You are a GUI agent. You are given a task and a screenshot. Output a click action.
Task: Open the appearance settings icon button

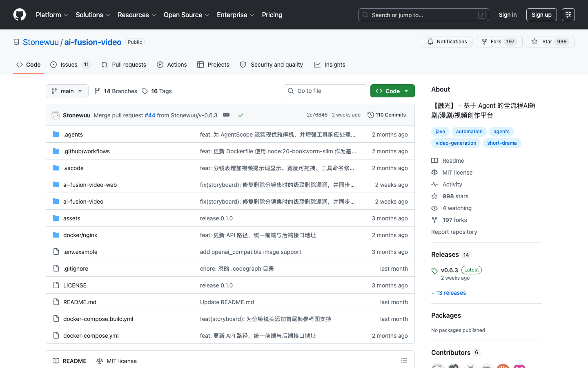(568, 15)
